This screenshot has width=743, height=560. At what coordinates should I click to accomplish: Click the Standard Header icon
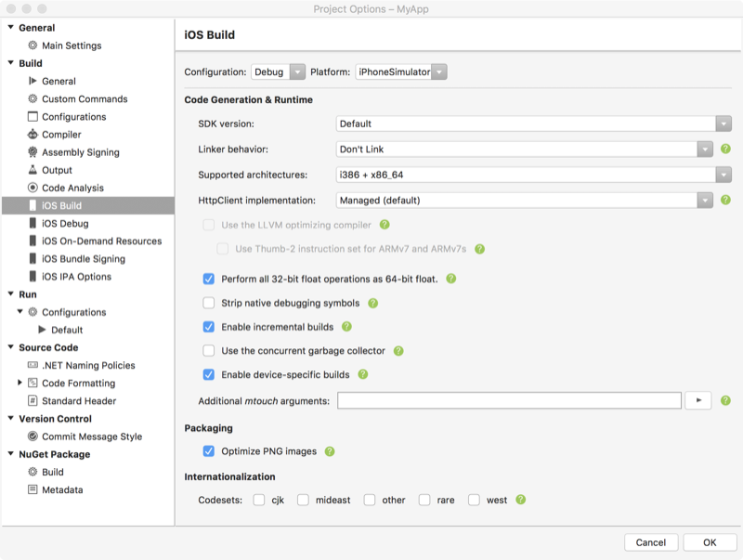click(33, 400)
